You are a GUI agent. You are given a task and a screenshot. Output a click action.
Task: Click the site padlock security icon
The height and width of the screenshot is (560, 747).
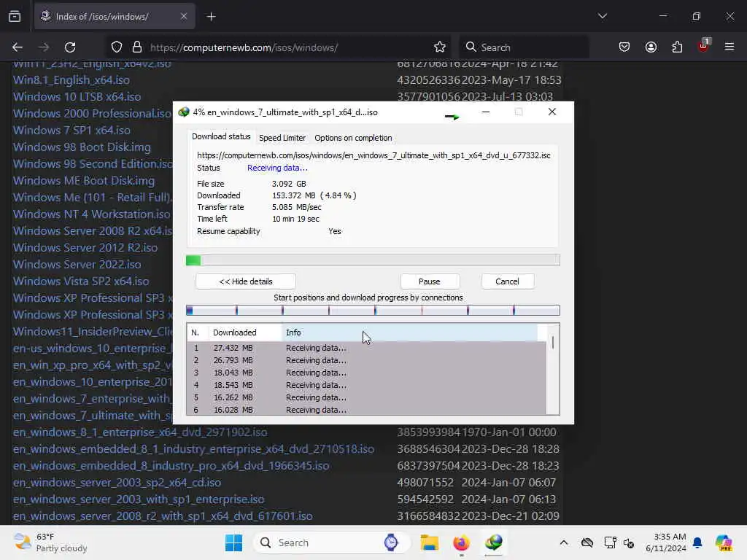click(137, 47)
